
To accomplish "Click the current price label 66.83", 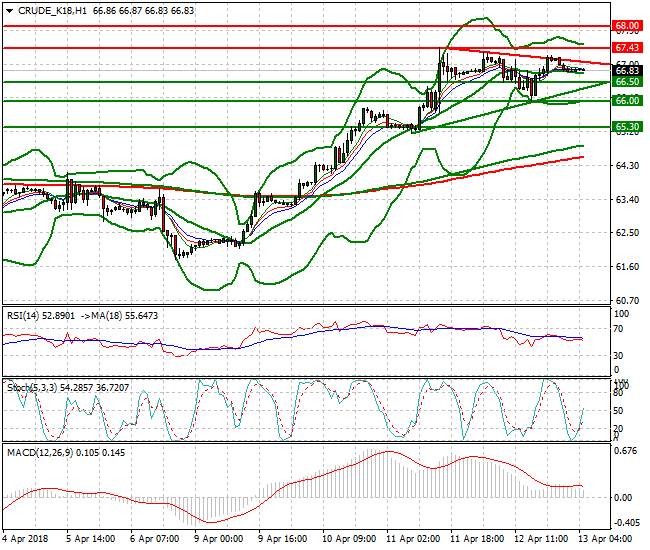I will (627, 70).
